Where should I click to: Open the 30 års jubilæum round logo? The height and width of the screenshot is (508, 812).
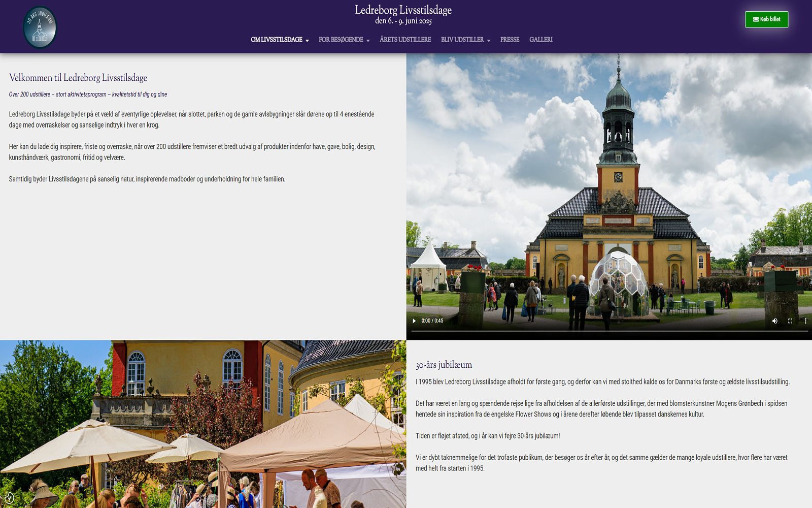40,27
